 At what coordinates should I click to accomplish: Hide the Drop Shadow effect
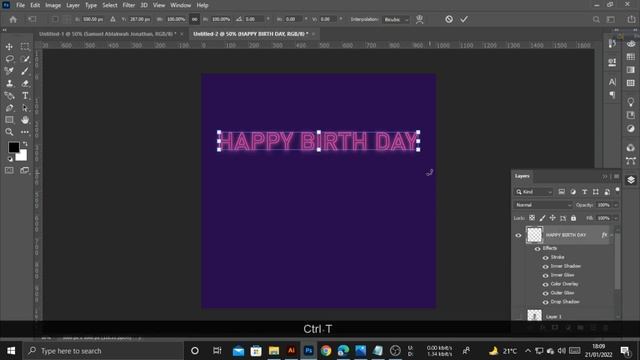(x=545, y=302)
